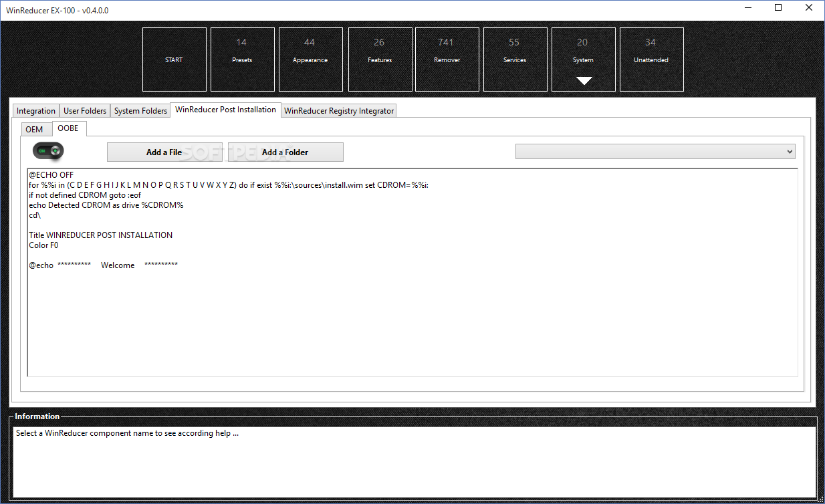Click the Information help text box
This screenshot has width=825, height=504.
(x=415, y=462)
